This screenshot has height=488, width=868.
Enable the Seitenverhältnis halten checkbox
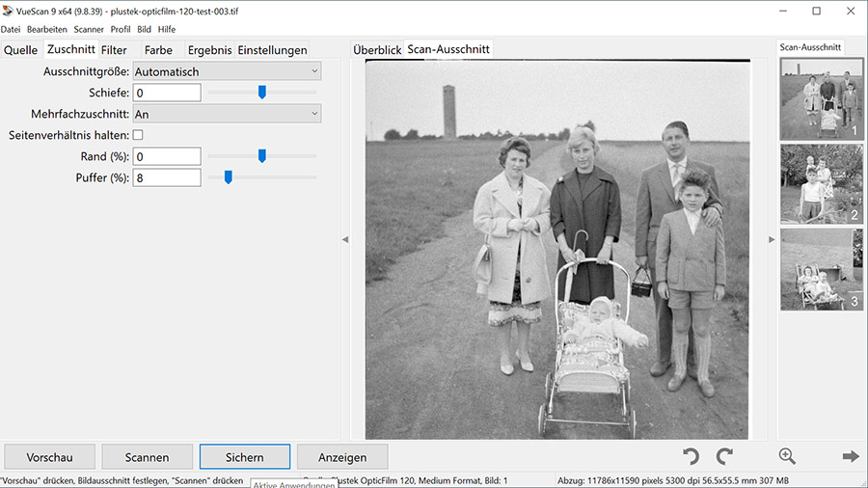(x=137, y=135)
